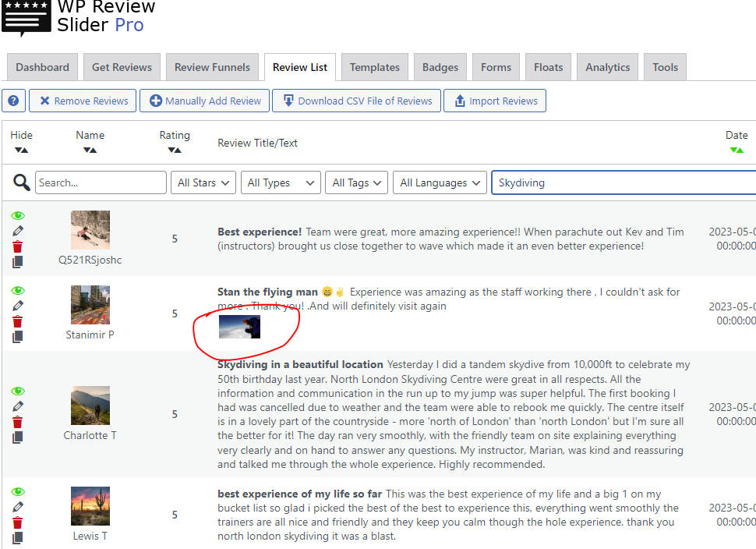The height and width of the screenshot is (549, 756).
Task: Click Stanimir P avatar thumbnail
Action: 90,305
